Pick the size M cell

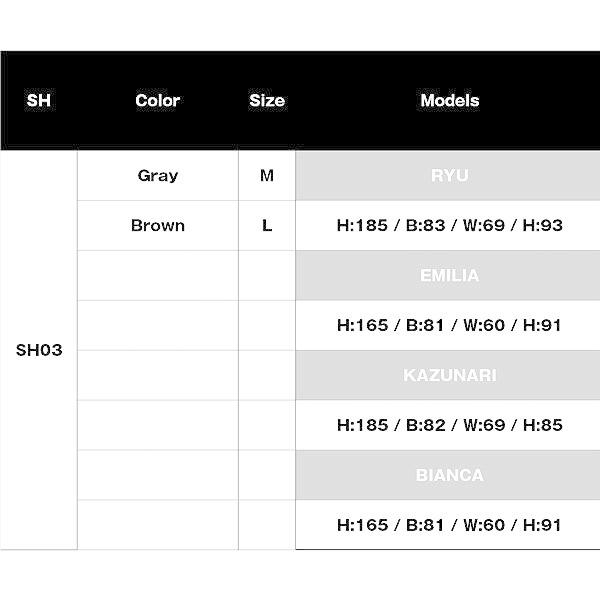[x=267, y=176]
